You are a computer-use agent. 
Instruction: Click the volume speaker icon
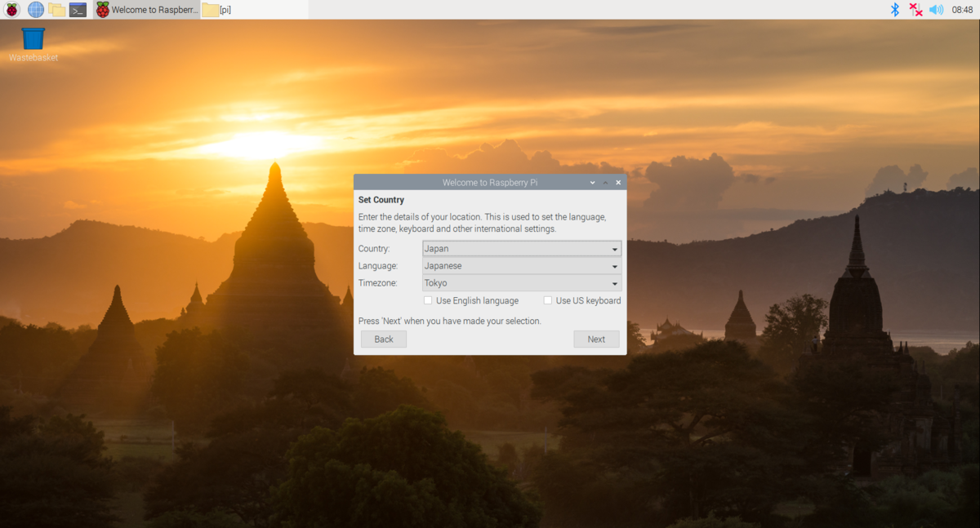click(x=936, y=10)
